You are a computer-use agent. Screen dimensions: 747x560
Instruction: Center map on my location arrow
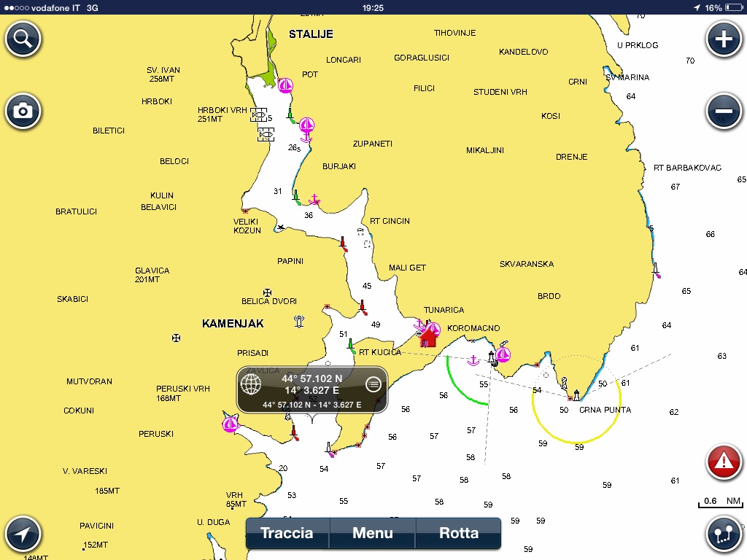[x=23, y=534]
